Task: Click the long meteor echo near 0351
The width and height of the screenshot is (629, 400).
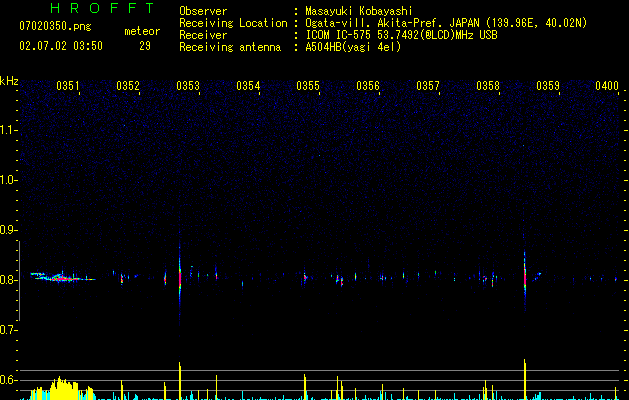Action: pos(62,277)
